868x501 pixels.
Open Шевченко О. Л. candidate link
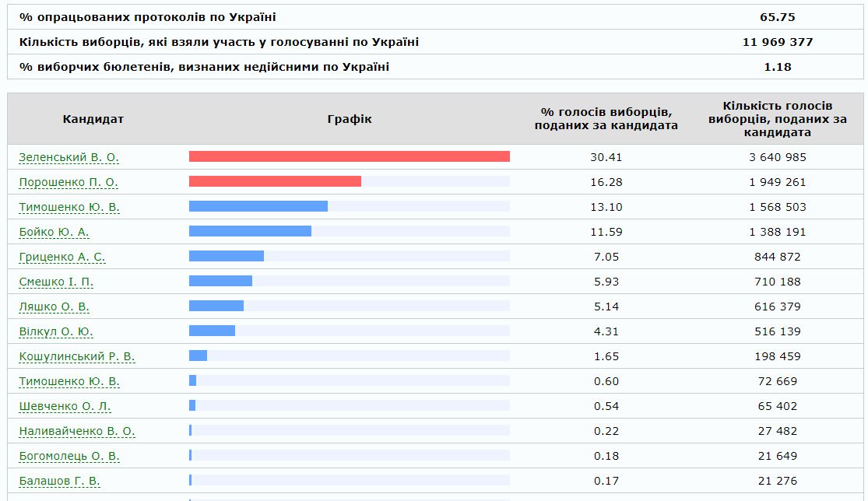tap(65, 406)
